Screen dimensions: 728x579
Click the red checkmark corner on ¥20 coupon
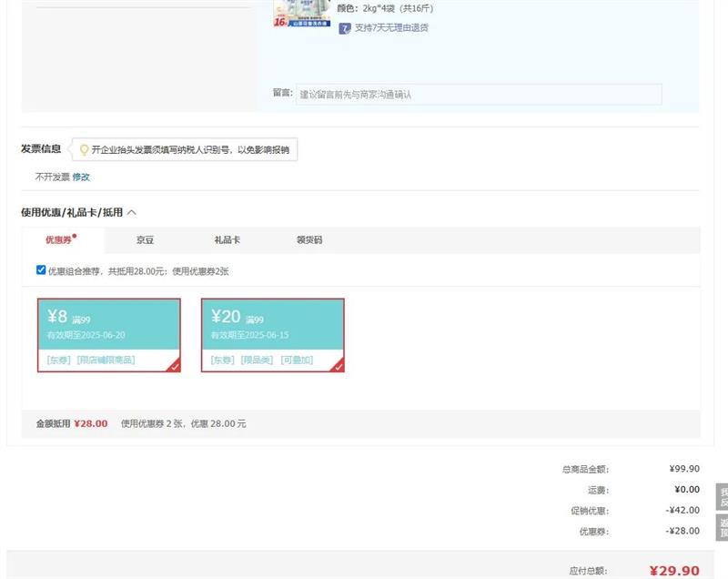pos(338,366)
